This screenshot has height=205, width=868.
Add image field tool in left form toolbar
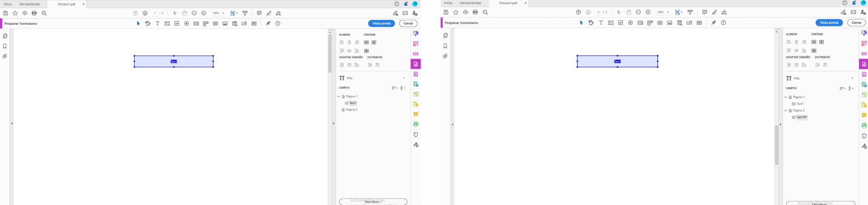225,23
